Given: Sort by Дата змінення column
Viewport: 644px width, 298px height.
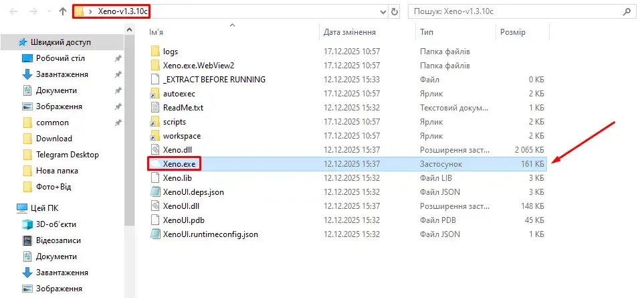Looking at the screenshot, I should tap(350, 32).
